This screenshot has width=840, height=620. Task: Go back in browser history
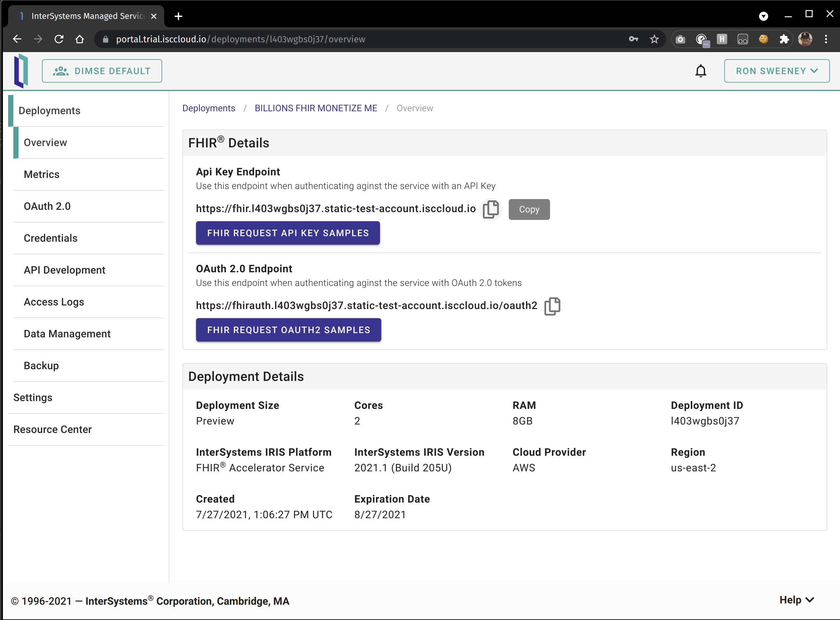point(17,39)
